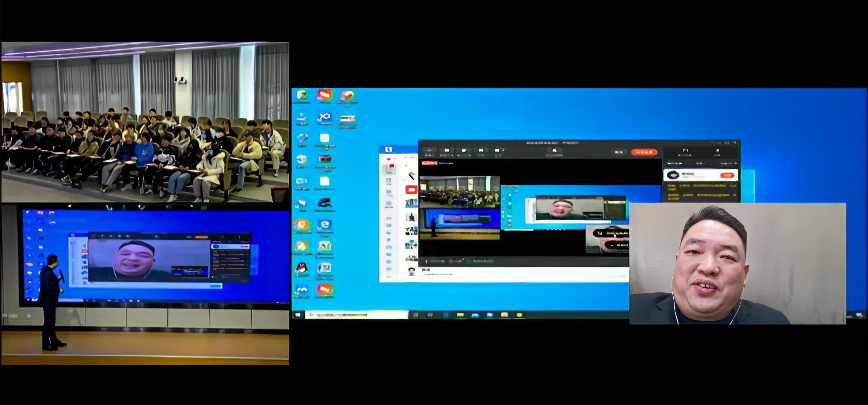Open the red app icon at desktop top row
This screenshot has height=405, width=868.
(324, 95)
